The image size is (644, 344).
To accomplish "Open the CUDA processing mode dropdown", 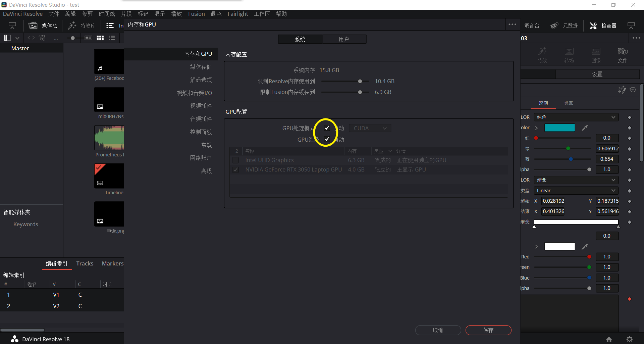I will click(370, 128).
